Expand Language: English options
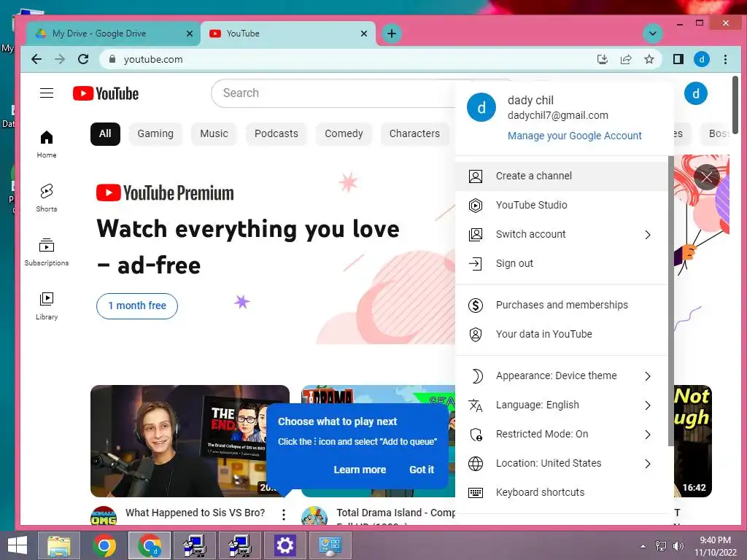 [561, 405]
